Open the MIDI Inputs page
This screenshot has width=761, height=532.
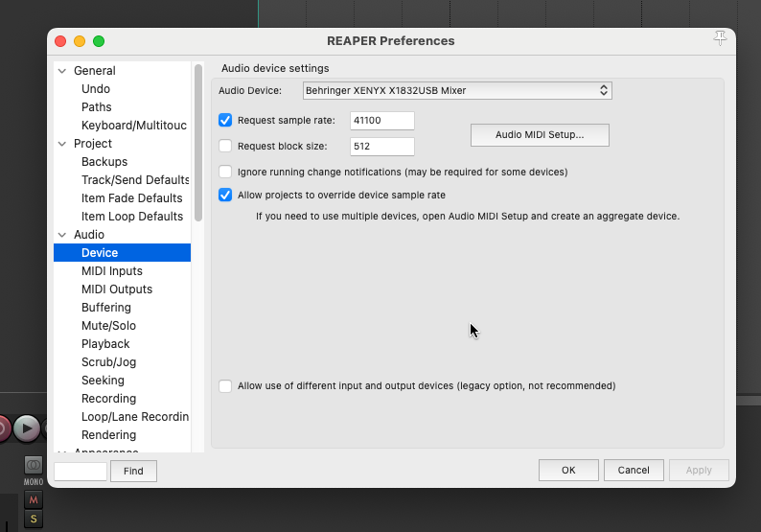click(x=112, y=271)
